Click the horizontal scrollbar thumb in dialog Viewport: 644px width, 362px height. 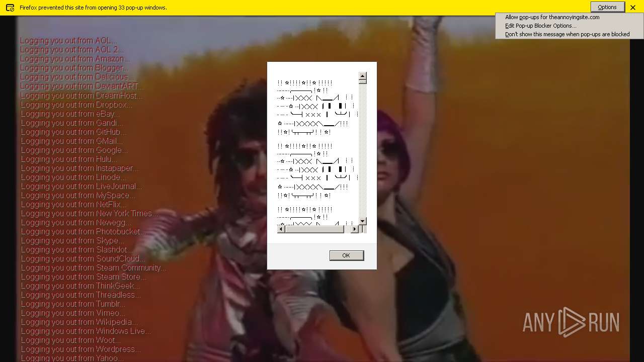tap(314, 229)
